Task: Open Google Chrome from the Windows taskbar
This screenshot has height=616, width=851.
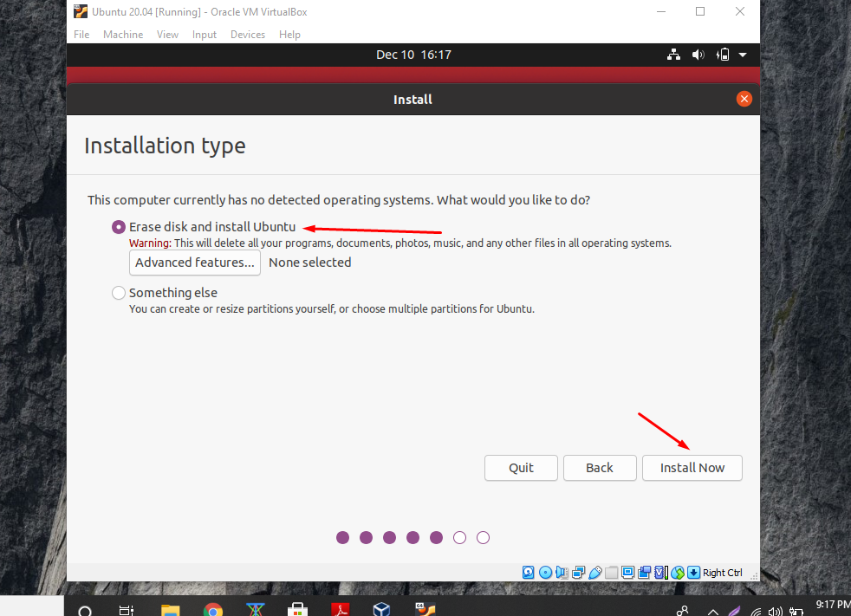Action: pos(213,609)
